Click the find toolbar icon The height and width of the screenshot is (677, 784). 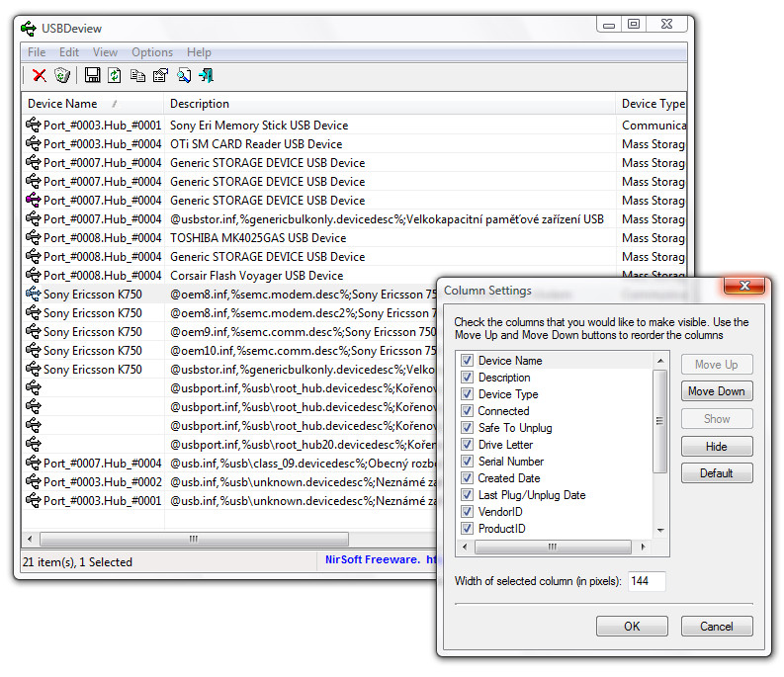pyautogui.click(x=184, y=75)
